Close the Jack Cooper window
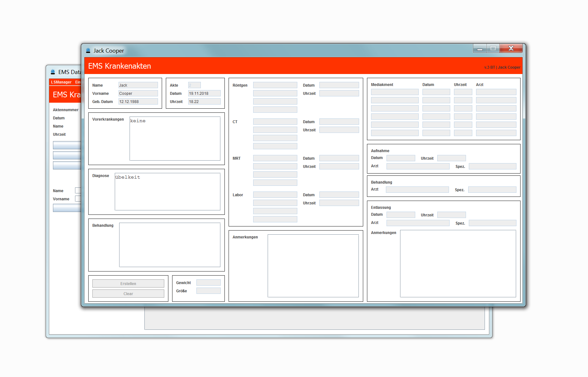Screen dimensions: 588x377 pyautogui.click(x=511, y=49)
